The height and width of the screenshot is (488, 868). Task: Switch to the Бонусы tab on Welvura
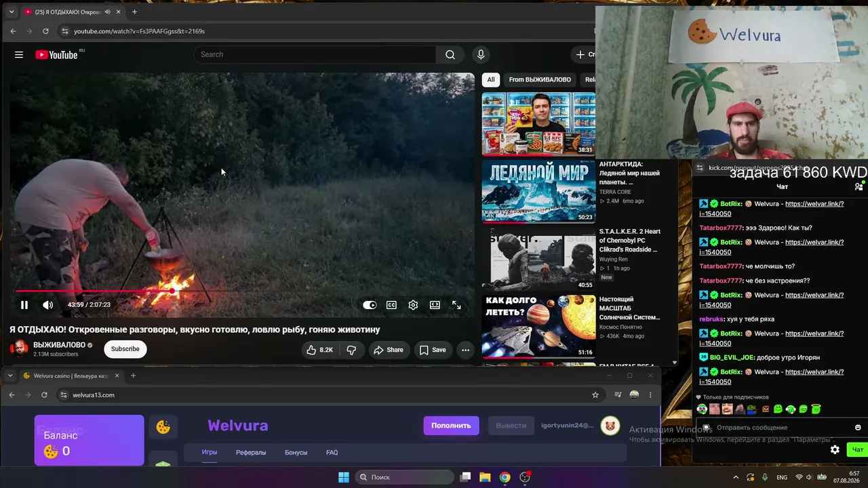pos(296,453)
